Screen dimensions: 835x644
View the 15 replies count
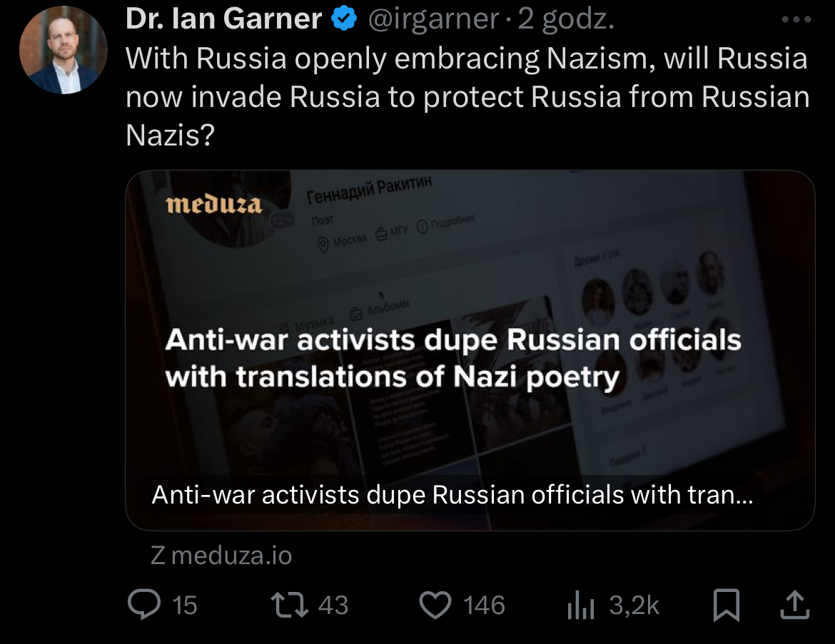click(185, 605)
